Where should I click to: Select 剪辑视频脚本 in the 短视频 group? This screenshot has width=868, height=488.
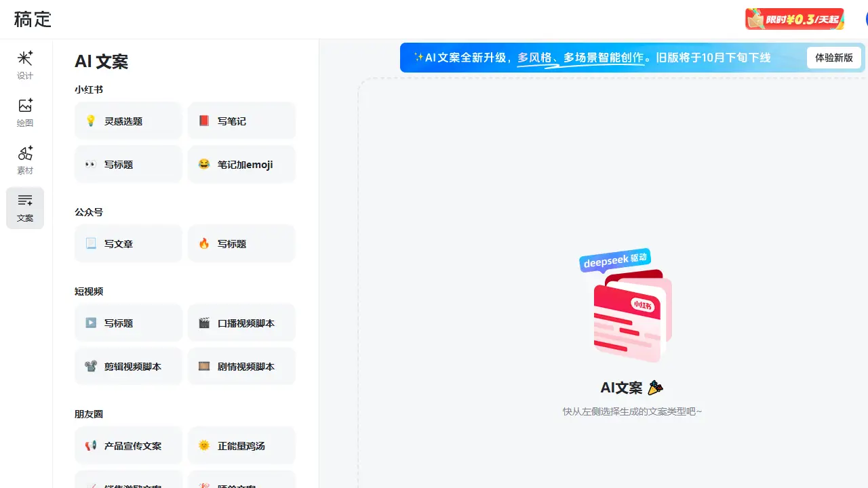point(127,366)
